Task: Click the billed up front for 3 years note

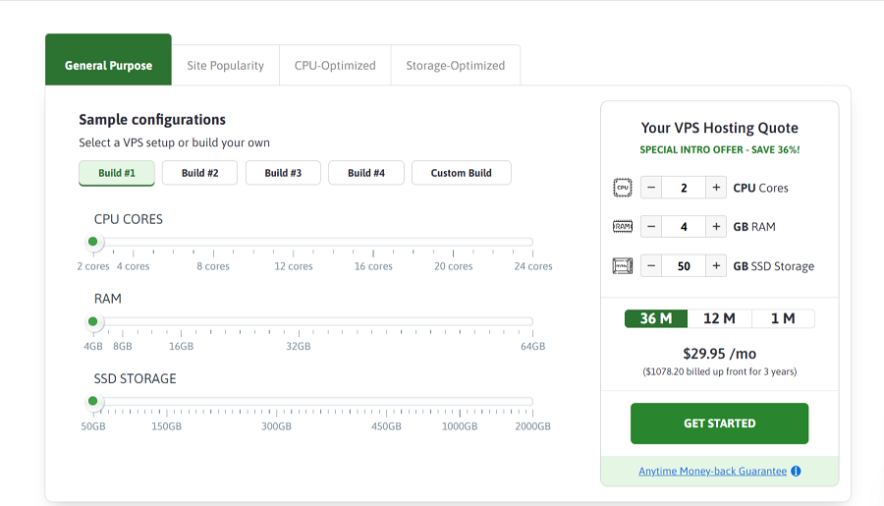Action: [719, 371]
